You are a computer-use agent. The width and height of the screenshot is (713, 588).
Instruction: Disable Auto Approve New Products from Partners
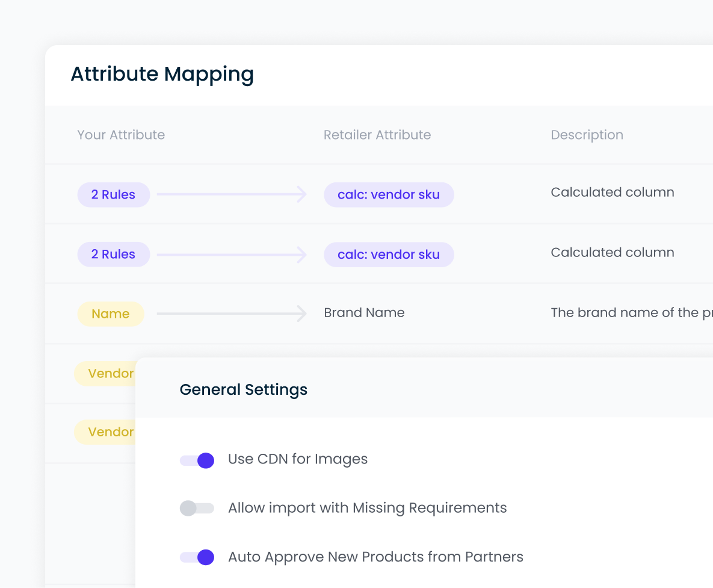click(x=197, y=557)
